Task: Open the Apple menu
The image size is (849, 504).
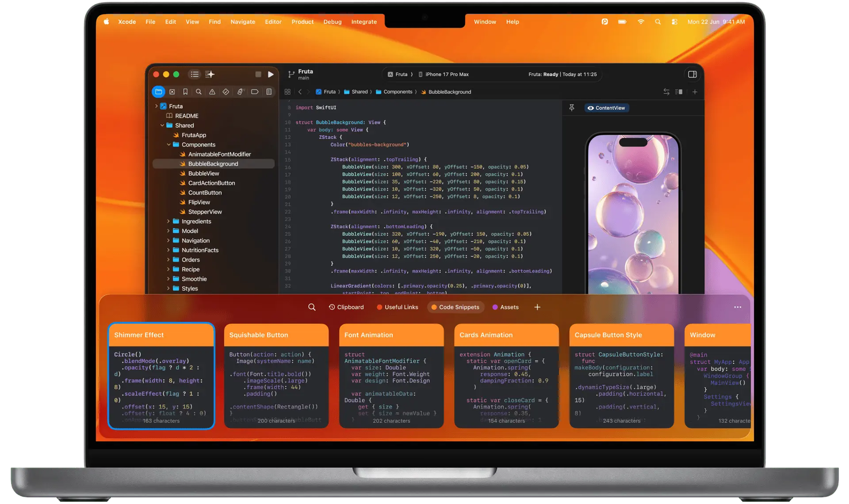Action: tap(106, 22)
